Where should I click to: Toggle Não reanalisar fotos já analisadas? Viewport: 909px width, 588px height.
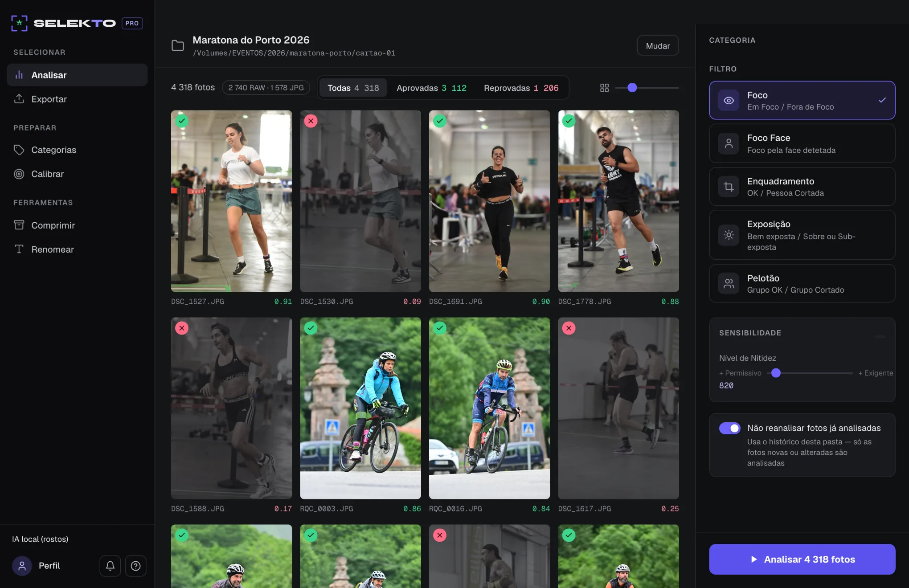click(x=729, y=428)
